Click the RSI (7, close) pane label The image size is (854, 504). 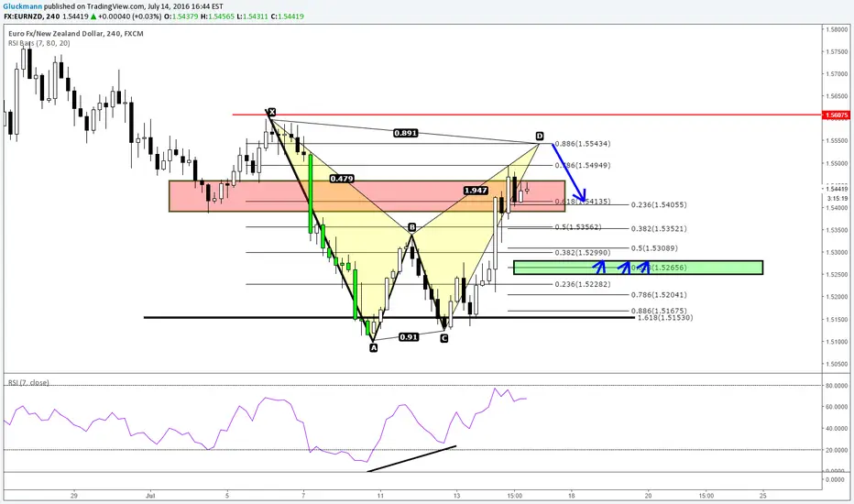pos(28,382)
